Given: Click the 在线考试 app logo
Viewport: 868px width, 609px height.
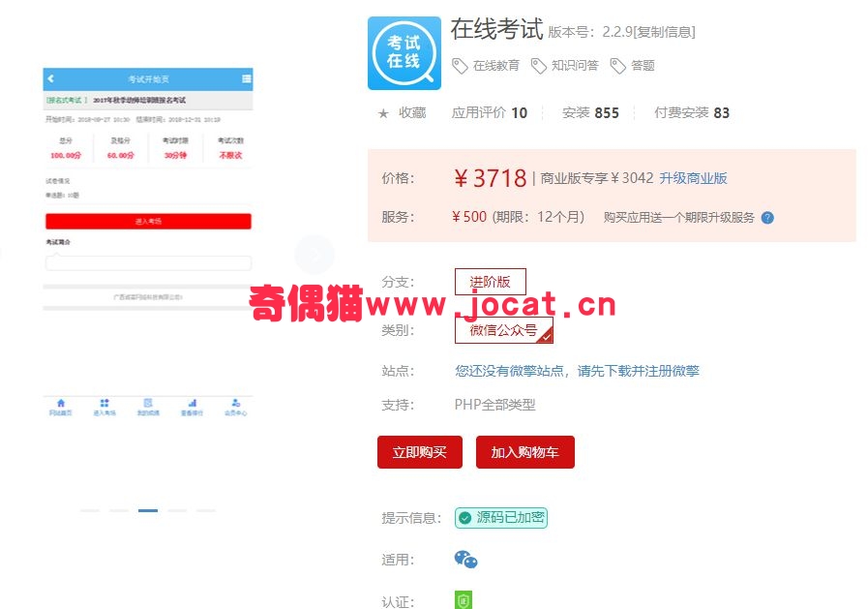Looking at the screenshot, I should [x=404, y=53].
